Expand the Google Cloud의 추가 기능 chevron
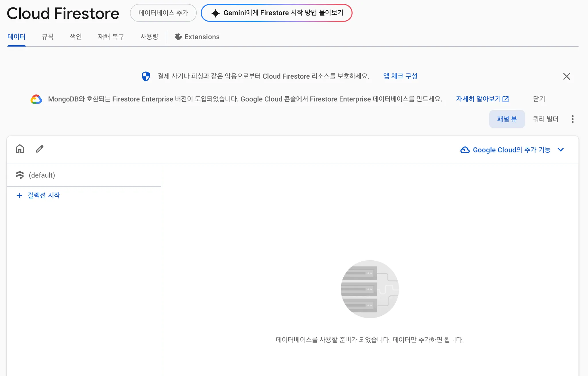588x376 pixels. pos(561,150)
